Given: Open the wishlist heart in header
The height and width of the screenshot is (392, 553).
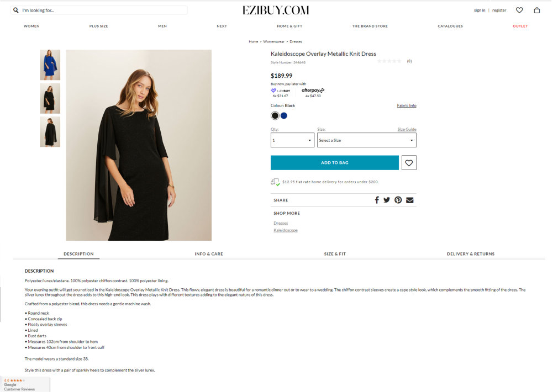Looking at the screenshot, I should coord(519,10).
